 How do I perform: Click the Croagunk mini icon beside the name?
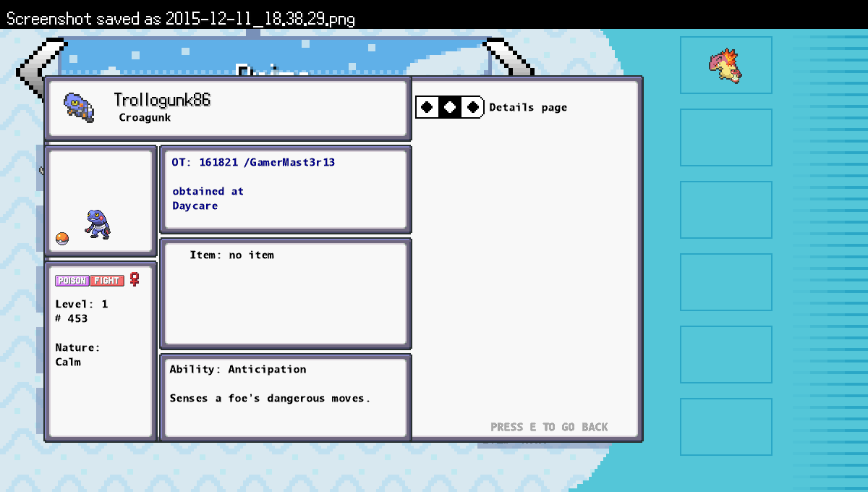(x=79, y=107)
